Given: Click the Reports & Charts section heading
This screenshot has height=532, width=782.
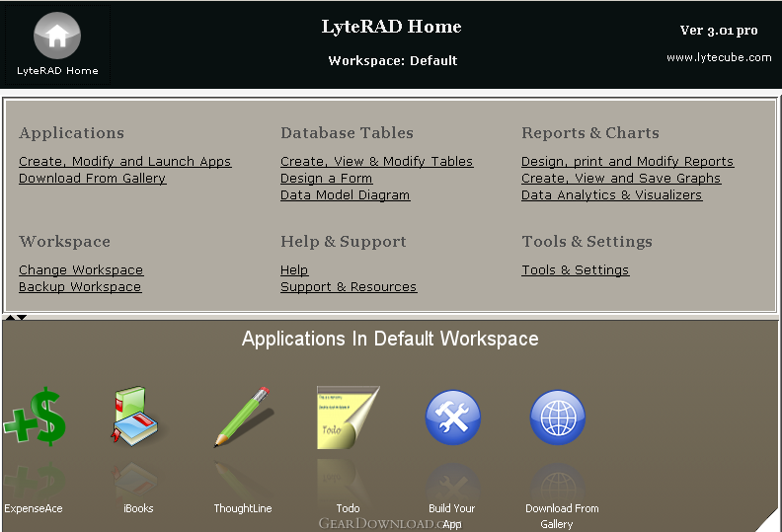Looking at the screenshot, I should point(590,132).
